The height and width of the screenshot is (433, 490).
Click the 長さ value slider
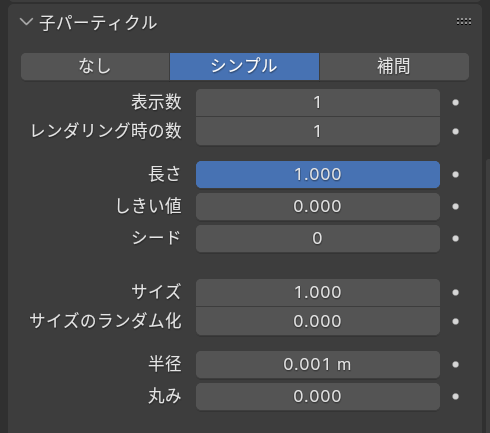click(x=318, y=174)
